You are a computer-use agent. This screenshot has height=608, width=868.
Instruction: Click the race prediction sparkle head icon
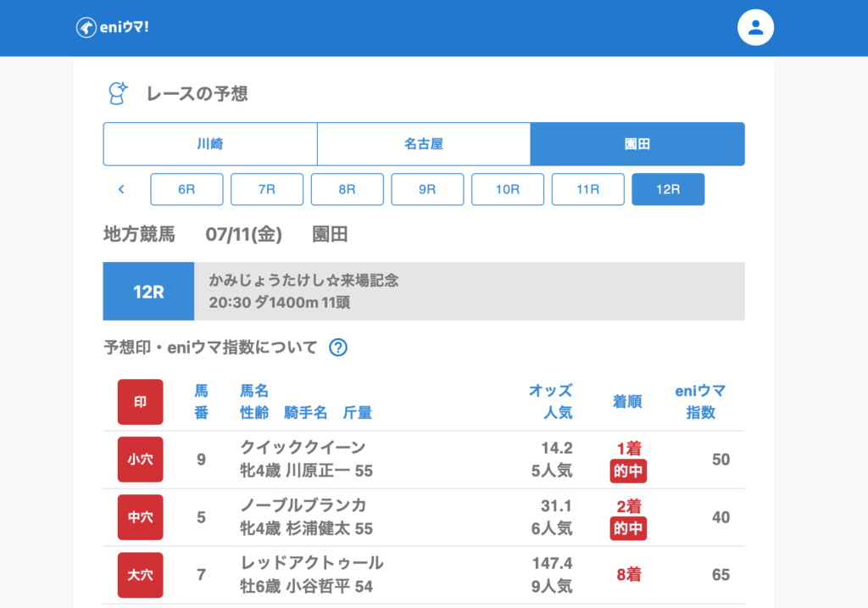coord(118,93)
